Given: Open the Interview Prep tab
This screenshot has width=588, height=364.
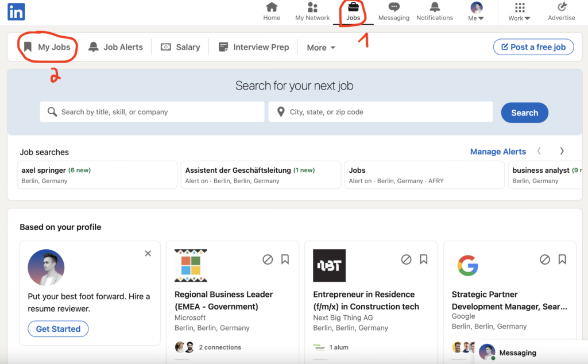Looking at the screenshot, I should [x=253, y=47].
